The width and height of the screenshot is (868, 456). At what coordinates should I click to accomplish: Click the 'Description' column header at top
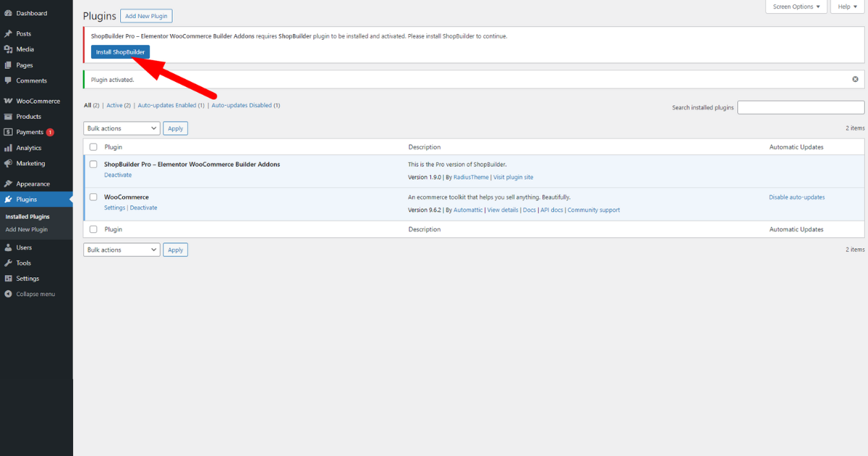point(424,147)
